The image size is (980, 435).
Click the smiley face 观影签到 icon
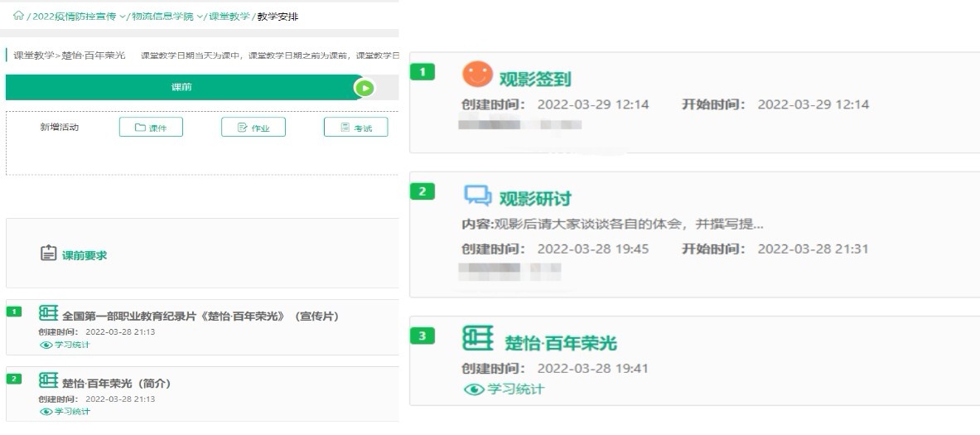coord(476,75)
